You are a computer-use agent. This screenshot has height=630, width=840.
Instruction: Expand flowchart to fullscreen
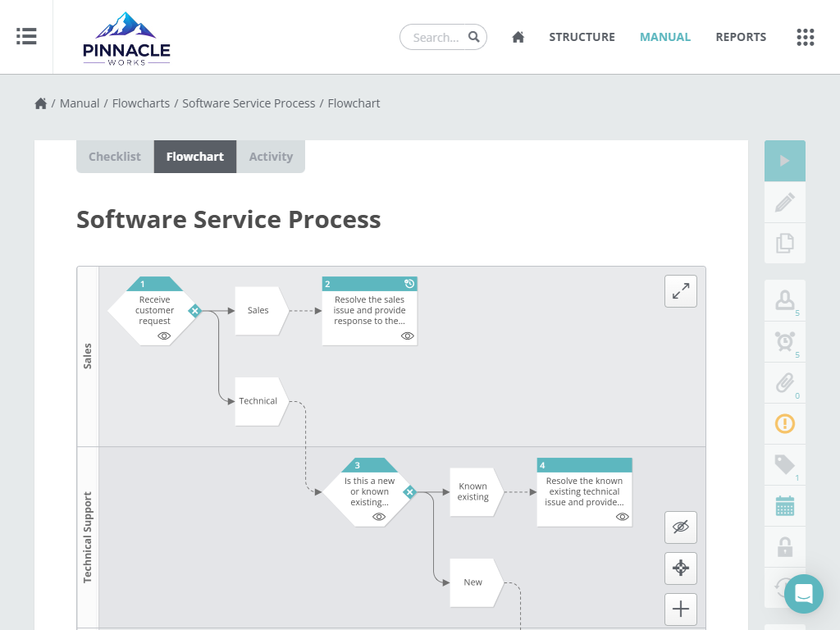[x=680, y=291]
